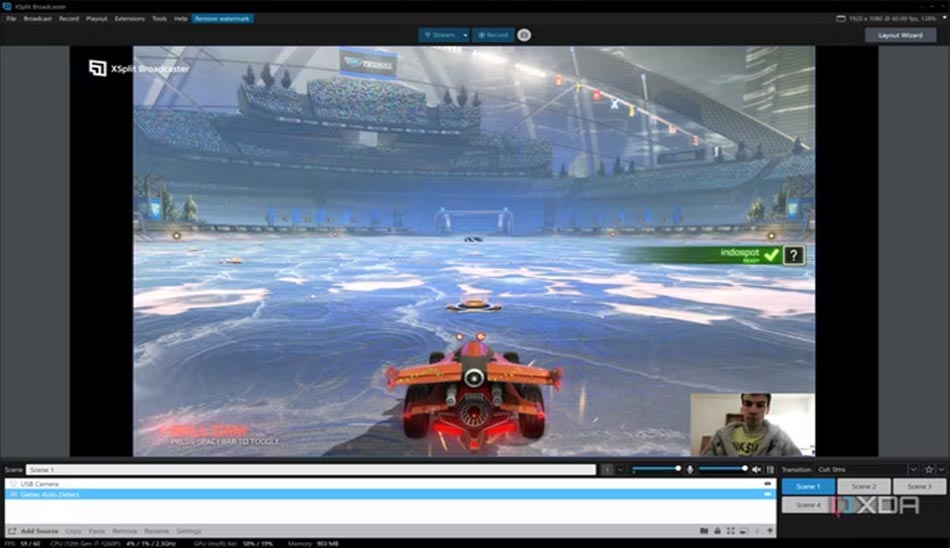Mute the microphone icon
The height and width of the screenshot is (548, 950).
(x=689, y=470)
